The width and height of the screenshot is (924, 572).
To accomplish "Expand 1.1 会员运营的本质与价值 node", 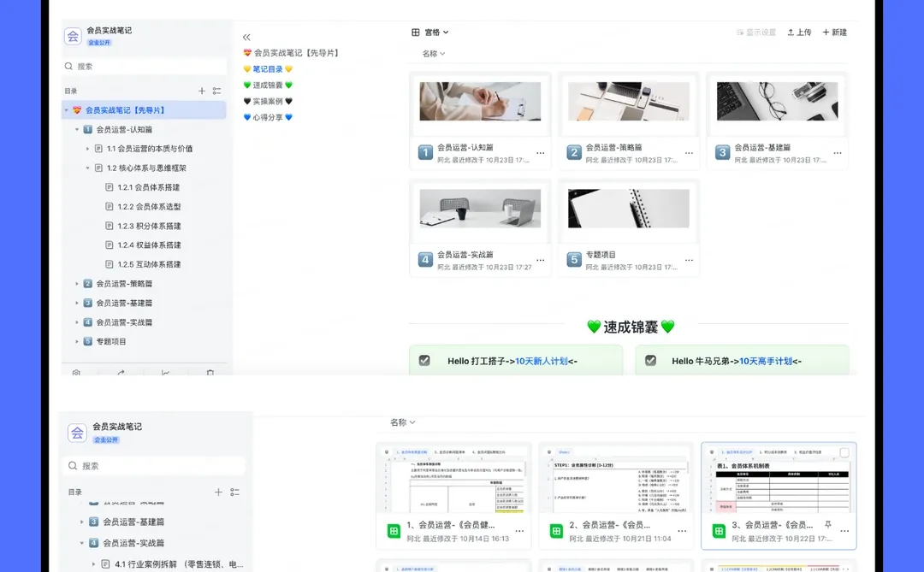I will 87,149.
